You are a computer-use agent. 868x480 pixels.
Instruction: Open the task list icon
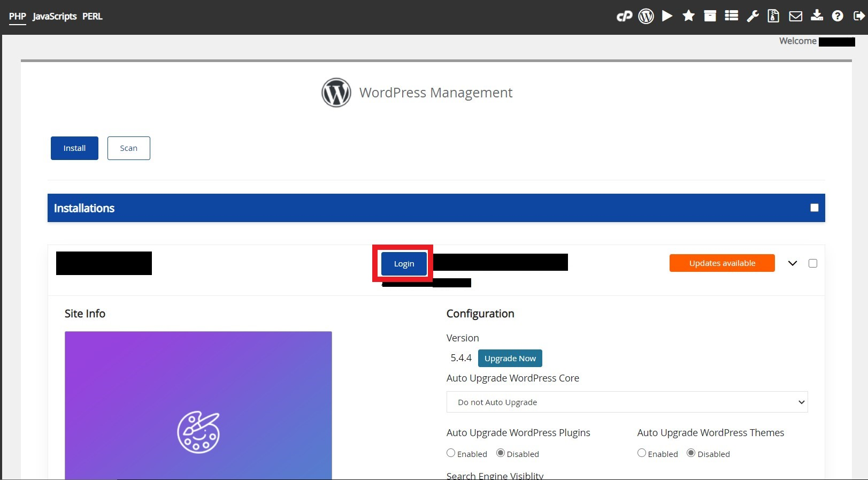[731, 16]
